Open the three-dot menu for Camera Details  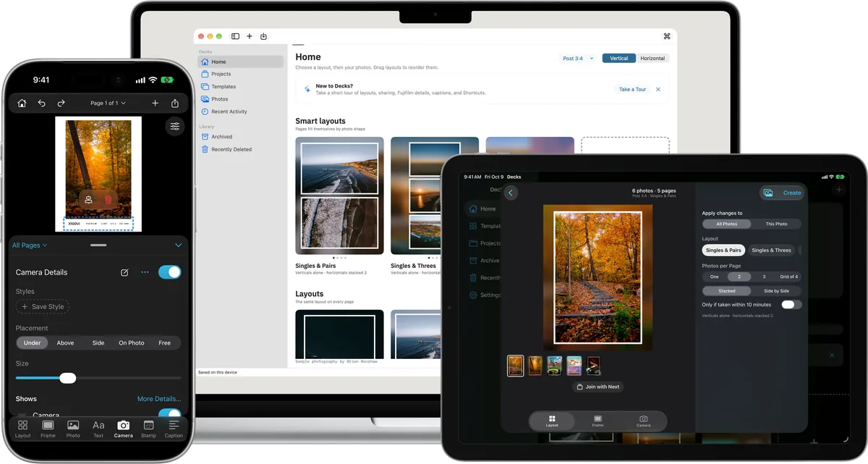point(145,272)
